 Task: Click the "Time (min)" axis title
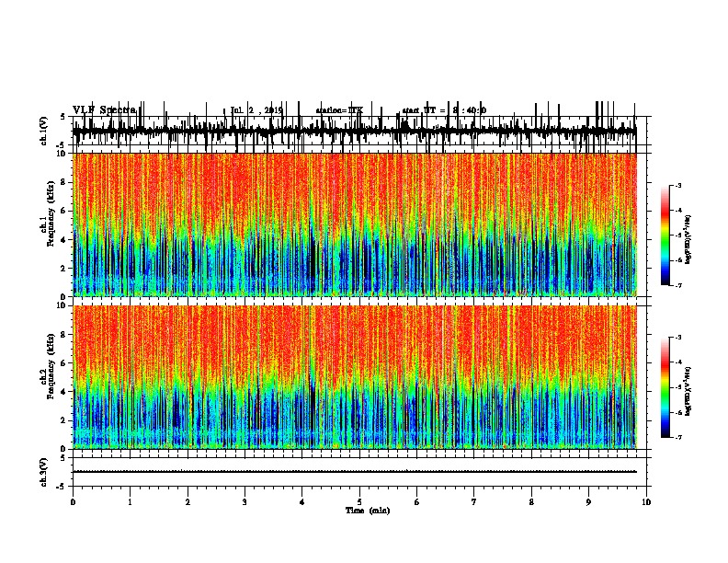[368, 511]
